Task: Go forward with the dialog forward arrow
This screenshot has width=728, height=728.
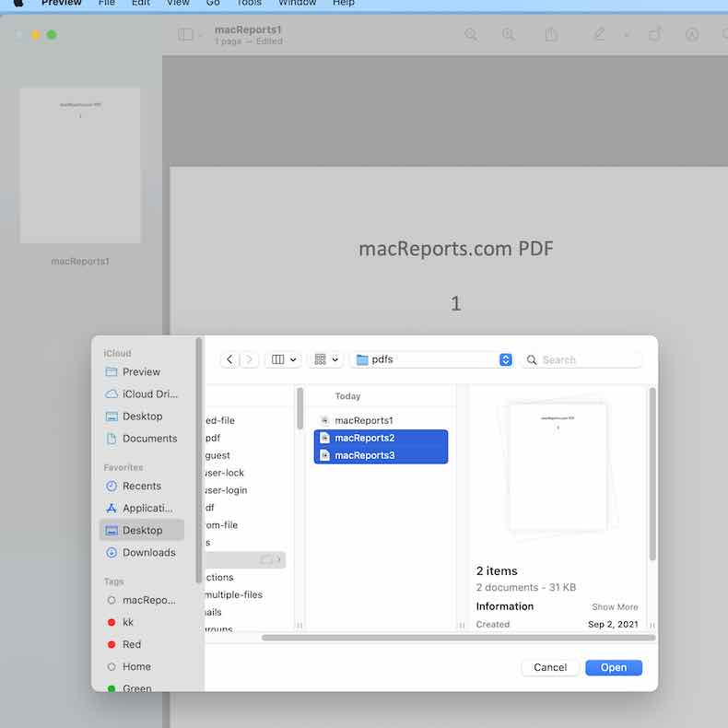Action: point(250,359)
